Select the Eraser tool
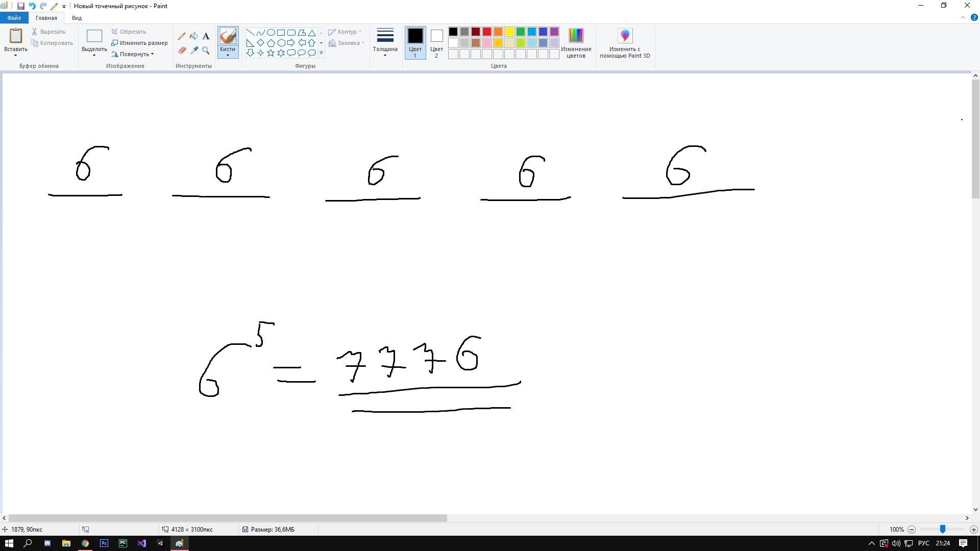 click(182, 51)
